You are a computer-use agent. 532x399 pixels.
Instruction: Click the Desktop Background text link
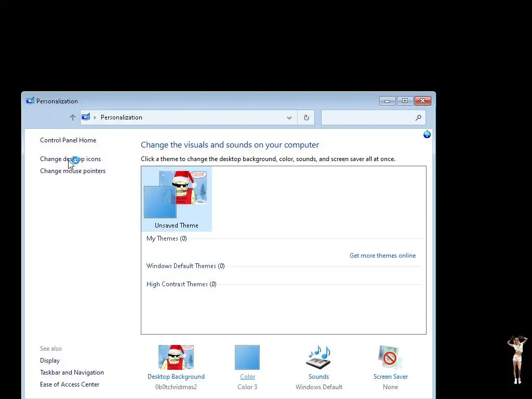[x=176, y=377]
